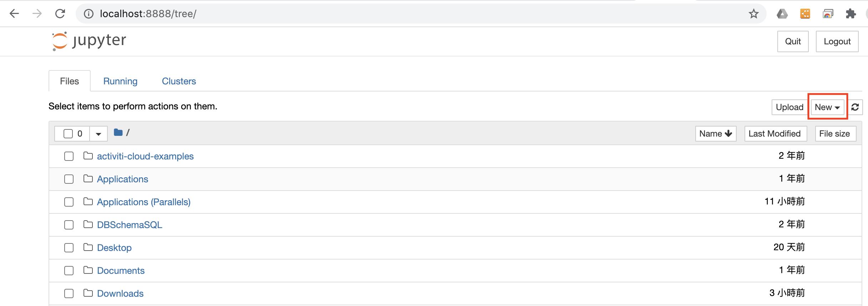Click the Jupyter logo
868x306 pixels.
pyautogui.click(x=89, y=41)
